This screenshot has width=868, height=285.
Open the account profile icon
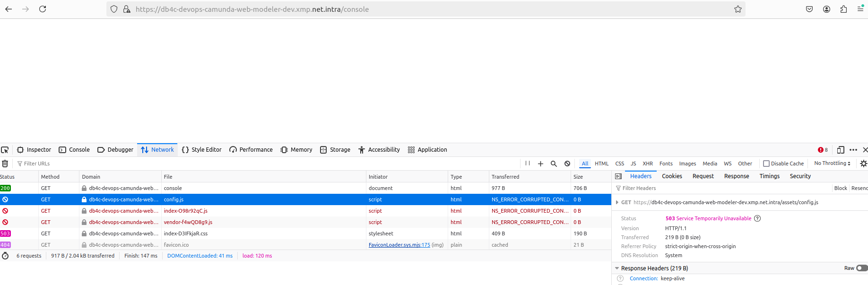(826, 9)
